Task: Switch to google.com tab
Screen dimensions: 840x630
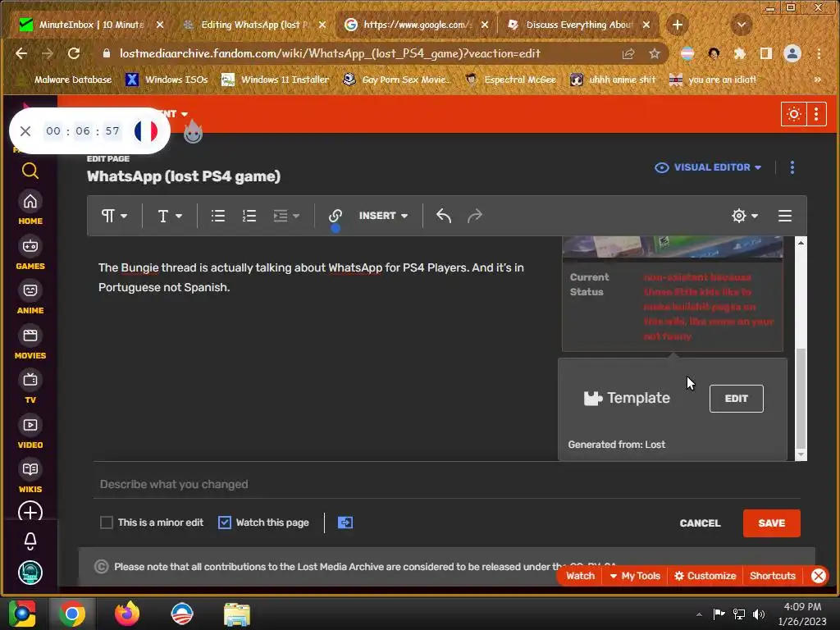Action: (416, 25)
